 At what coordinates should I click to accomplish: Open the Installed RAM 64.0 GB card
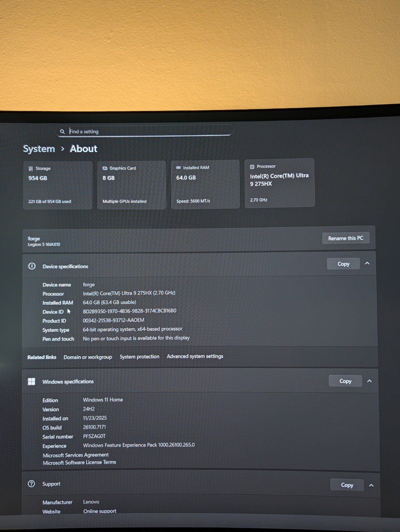point(205,184)
